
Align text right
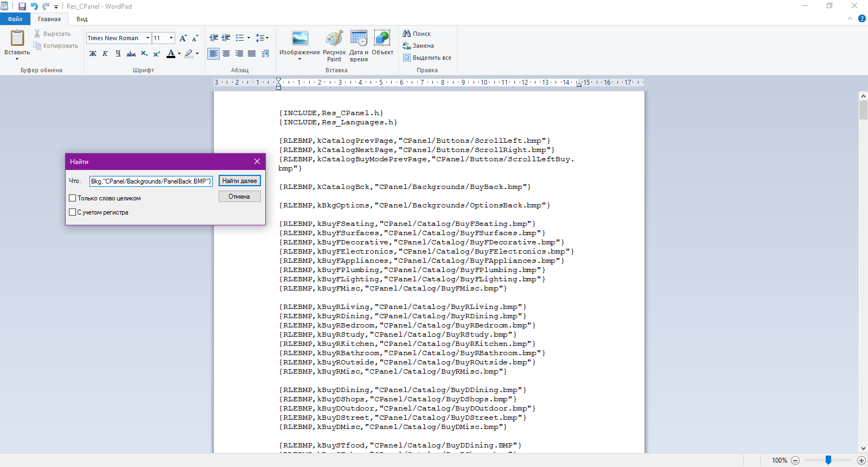point(239,53)
